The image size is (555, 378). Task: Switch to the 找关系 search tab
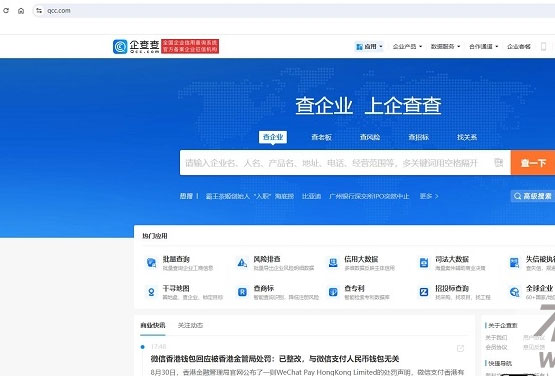467,137
